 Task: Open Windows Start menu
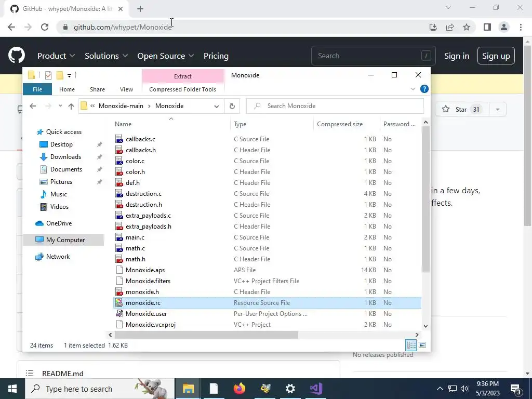[x=12, y=389]
